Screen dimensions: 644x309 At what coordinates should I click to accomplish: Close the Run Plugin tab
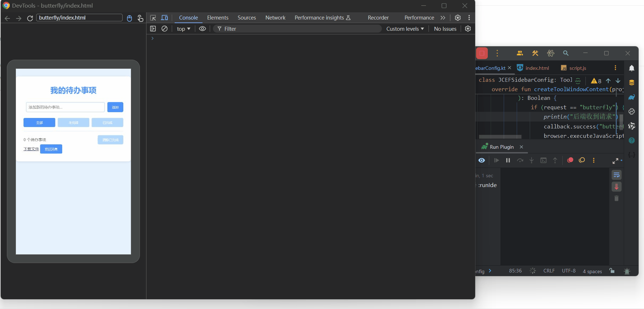click(x=521, y=147)
